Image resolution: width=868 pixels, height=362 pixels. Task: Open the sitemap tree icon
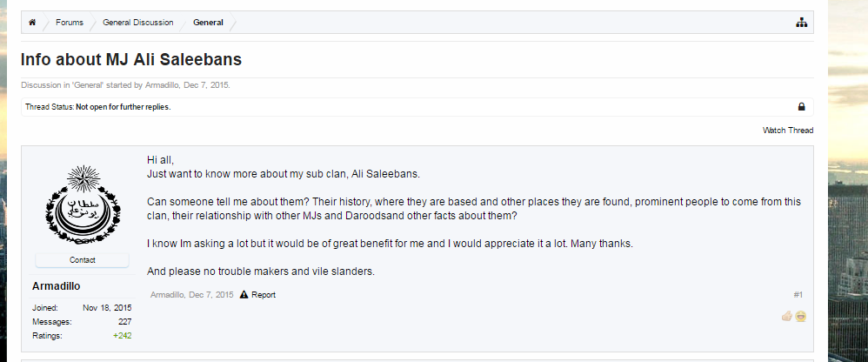coord(801,23)
